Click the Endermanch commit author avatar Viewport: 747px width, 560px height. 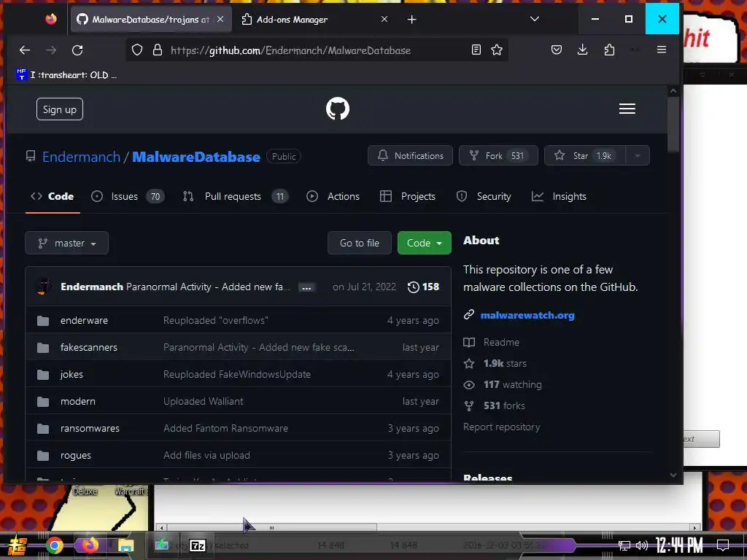tap(44, 287)
